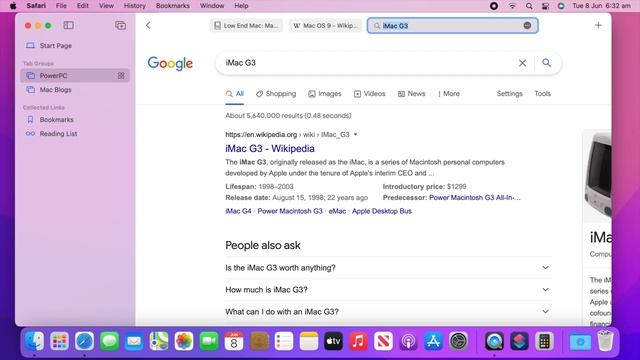Open Calendar from the Dock

pyautogui.click(x=234, y=341)
